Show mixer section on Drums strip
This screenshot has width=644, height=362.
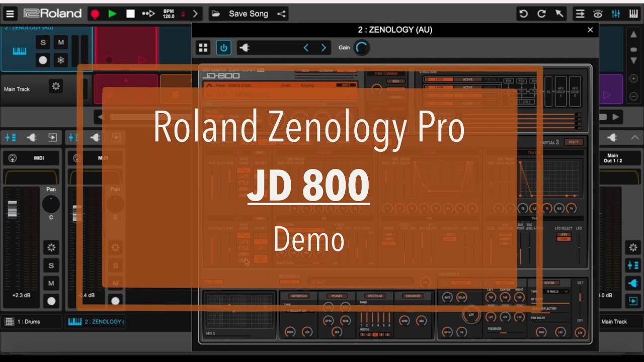pos(11,137)
